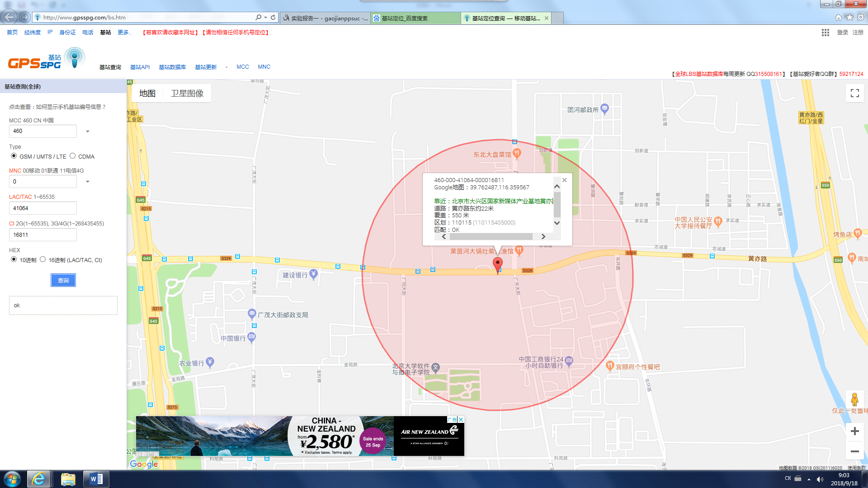Click the 基站API link

tap(140, 67)
